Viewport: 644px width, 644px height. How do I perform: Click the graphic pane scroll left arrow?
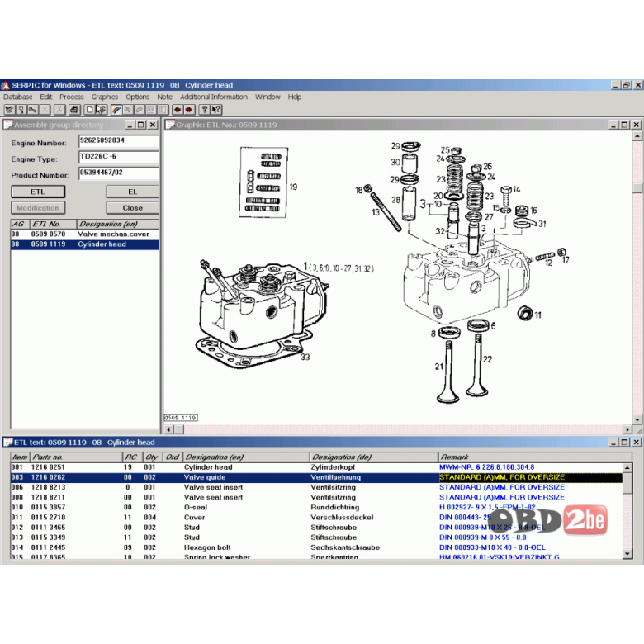pos(168,429)
